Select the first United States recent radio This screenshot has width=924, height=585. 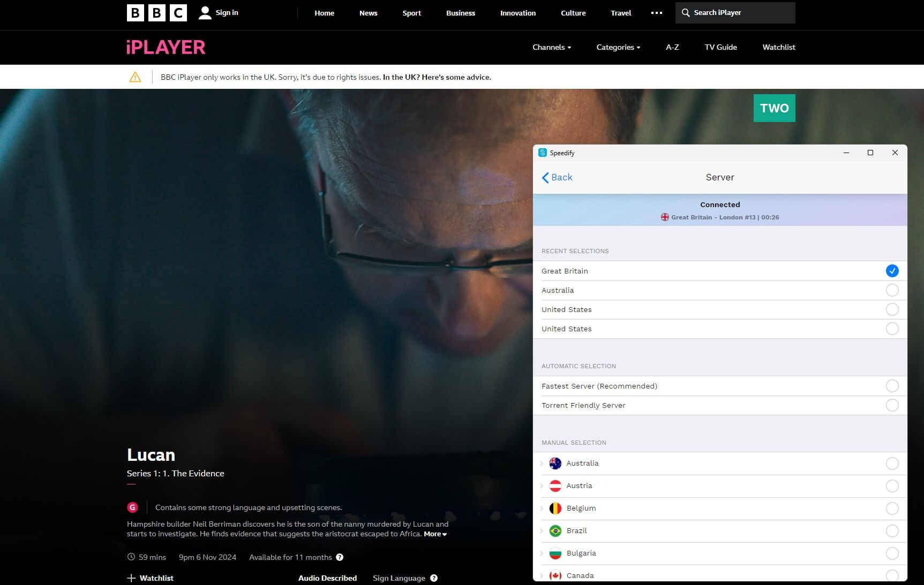(892, 309)
